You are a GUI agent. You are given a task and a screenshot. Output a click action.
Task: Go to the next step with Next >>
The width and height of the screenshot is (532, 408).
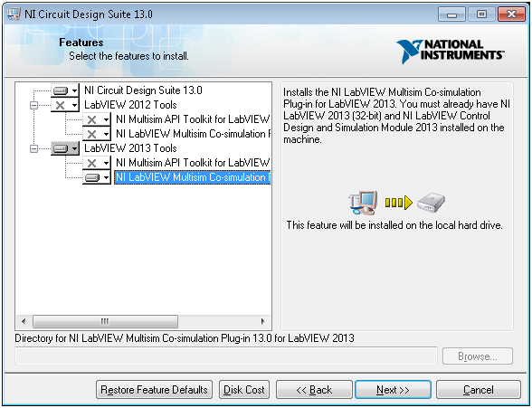point(393,389)
